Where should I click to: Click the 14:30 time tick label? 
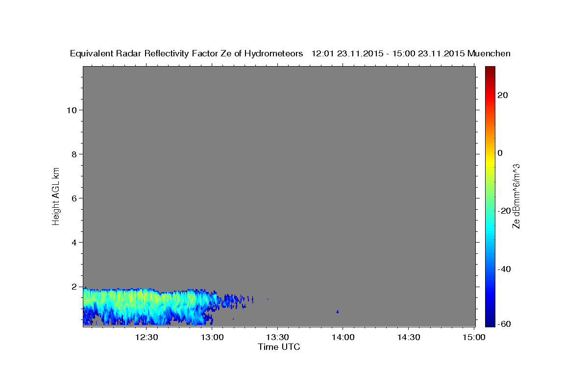tap(408, 337)
